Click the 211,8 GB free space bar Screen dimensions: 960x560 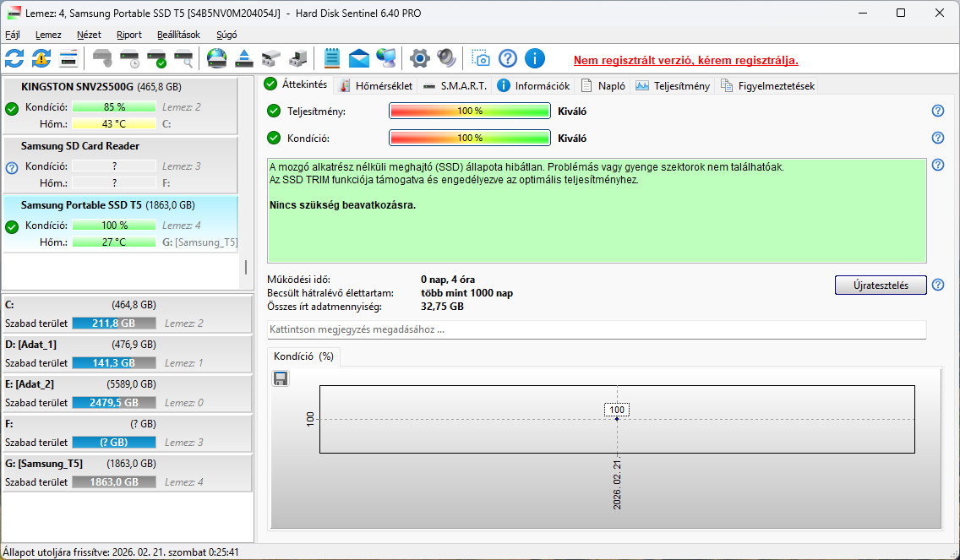114,323
